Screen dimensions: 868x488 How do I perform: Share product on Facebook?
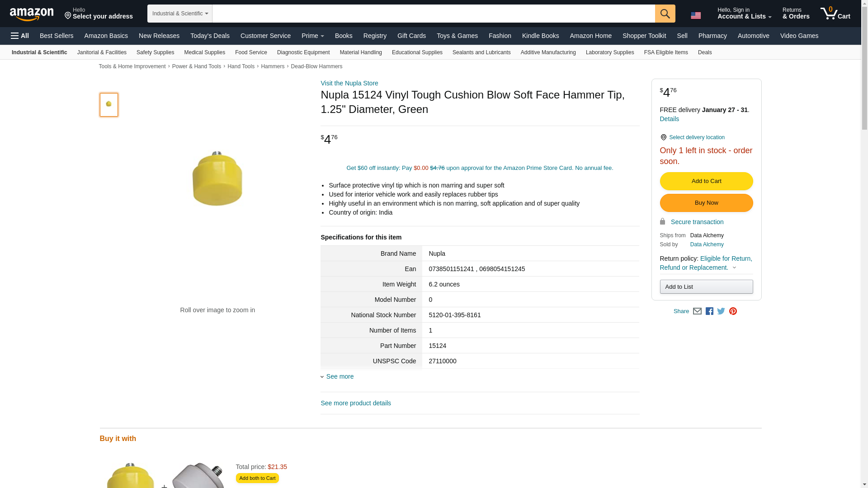pos(709,311)
